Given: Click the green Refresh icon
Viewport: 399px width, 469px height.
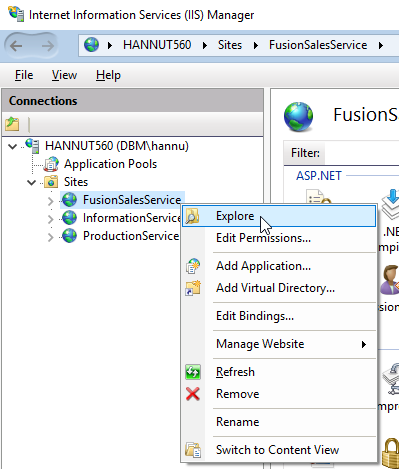Looking at the screenshot, I should click(x=193, y=372).
